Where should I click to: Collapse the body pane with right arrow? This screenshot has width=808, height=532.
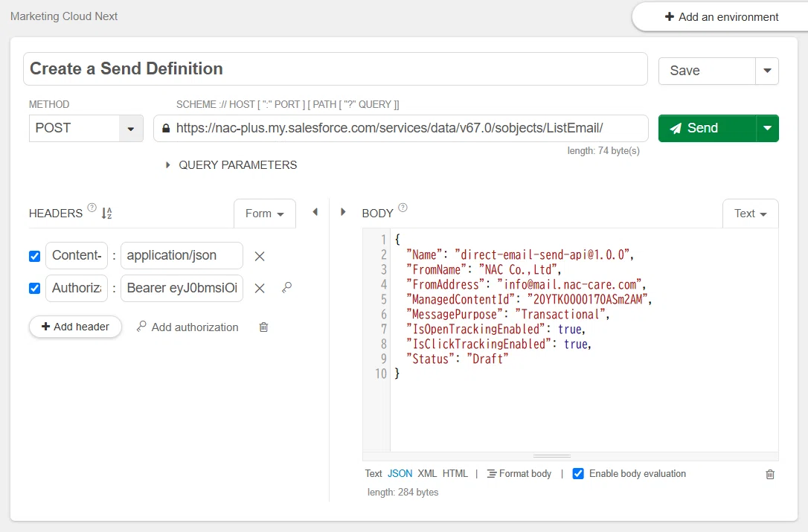click(343, 212)
